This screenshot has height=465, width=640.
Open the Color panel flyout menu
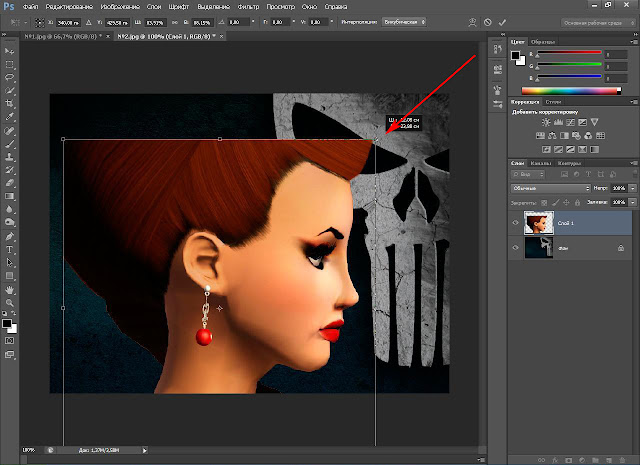coord(633,42)
